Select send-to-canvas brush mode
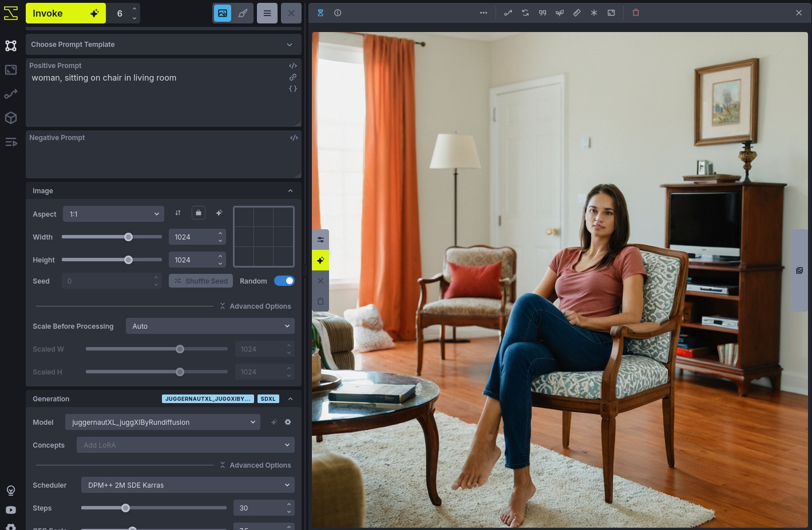 coord(243,13)
